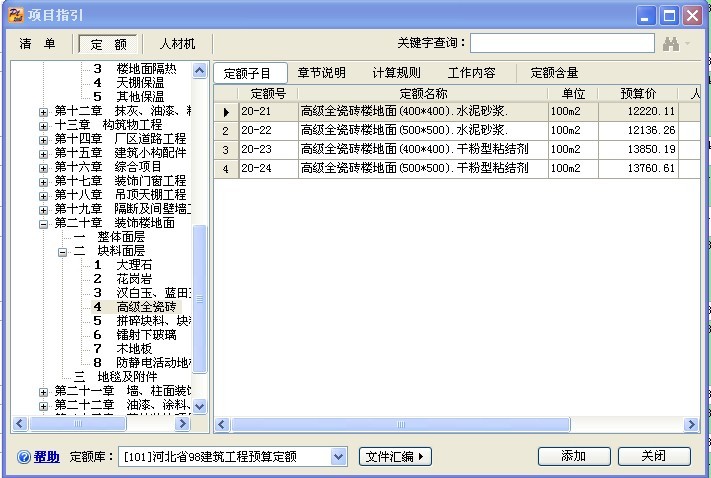
Task: Open the 定额子目 tab
Action: point(250,73)
